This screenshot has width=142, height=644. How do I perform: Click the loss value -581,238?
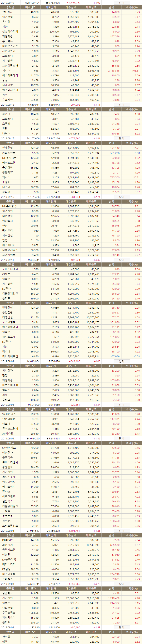coord(114,153)
